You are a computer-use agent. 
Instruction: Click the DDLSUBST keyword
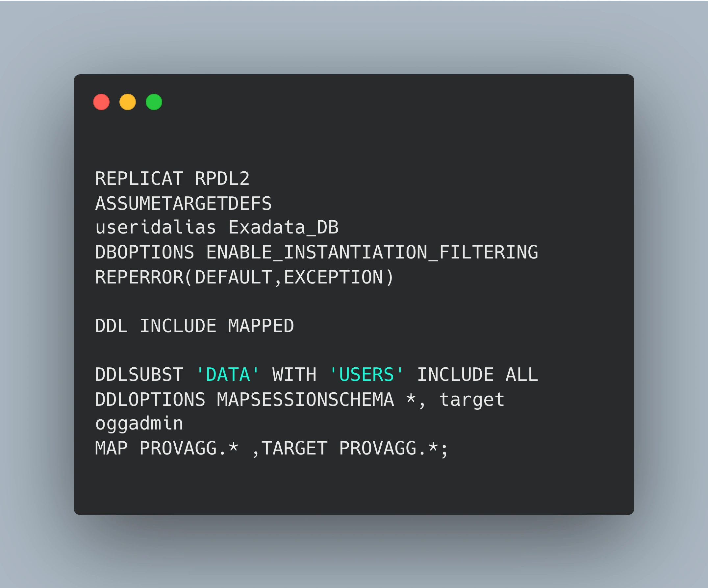click(139, 374)
